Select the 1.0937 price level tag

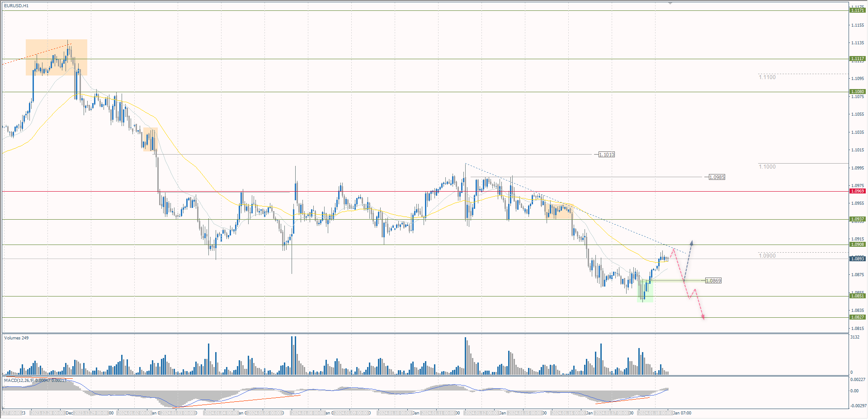[858, 219]
